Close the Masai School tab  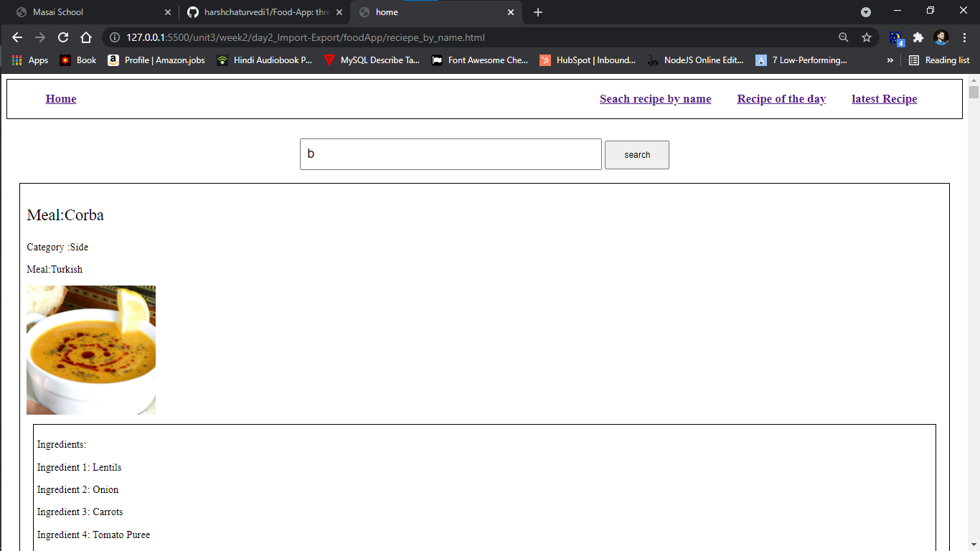167,12
